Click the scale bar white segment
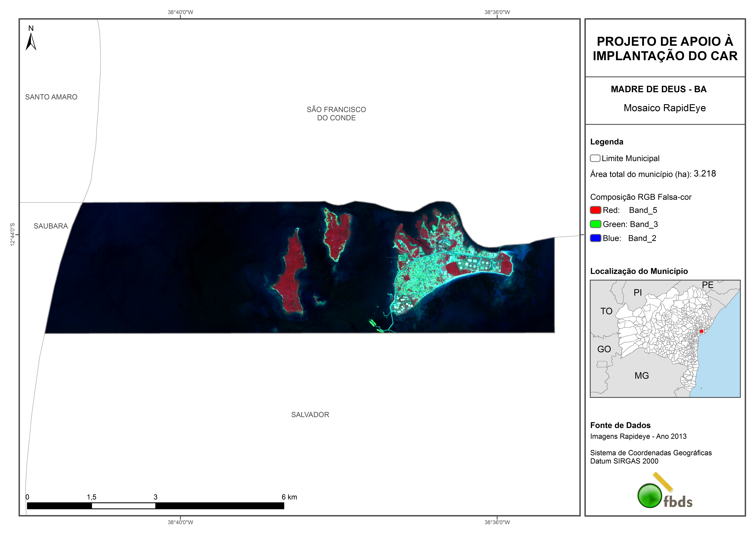 (x=123, y=506)
